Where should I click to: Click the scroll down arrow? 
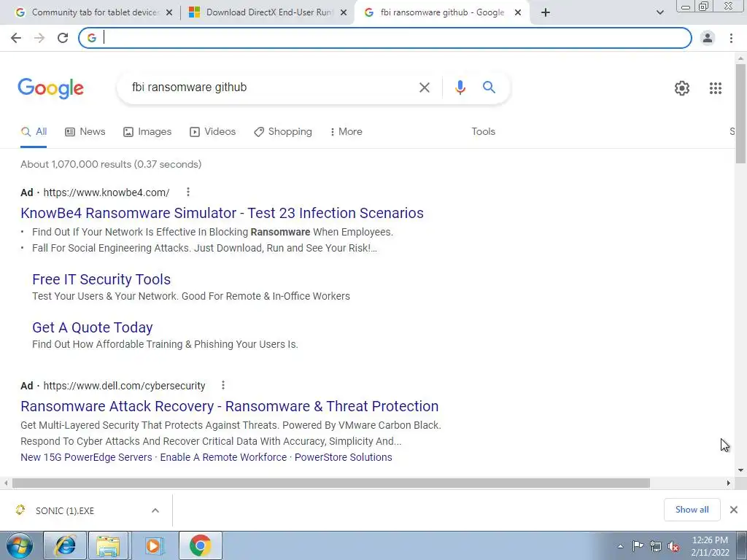pyautogui.click(x=740, y=470)
